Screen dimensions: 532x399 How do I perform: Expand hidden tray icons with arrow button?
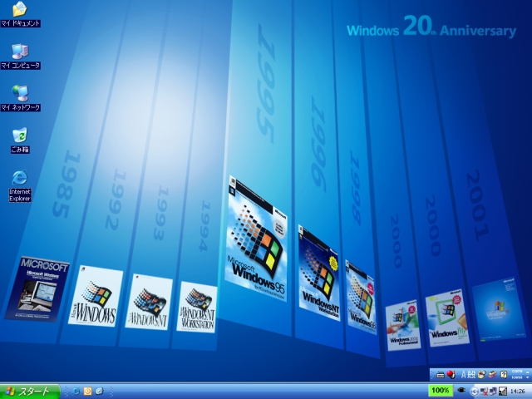coord(475,392)
